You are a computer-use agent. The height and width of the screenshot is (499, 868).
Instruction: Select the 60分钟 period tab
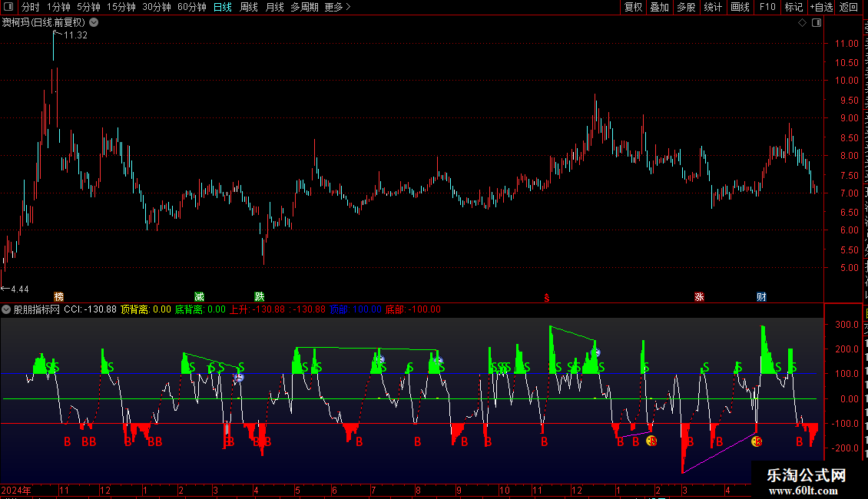pos(191,7)
